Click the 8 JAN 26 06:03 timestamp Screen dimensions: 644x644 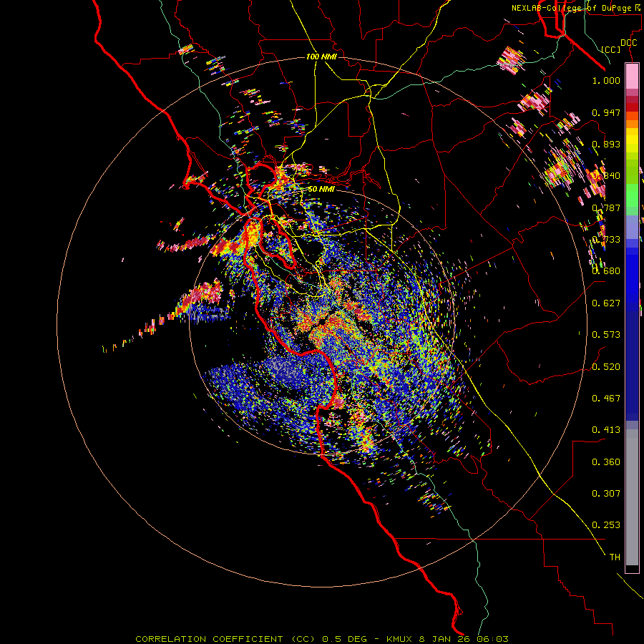(464, 639)
